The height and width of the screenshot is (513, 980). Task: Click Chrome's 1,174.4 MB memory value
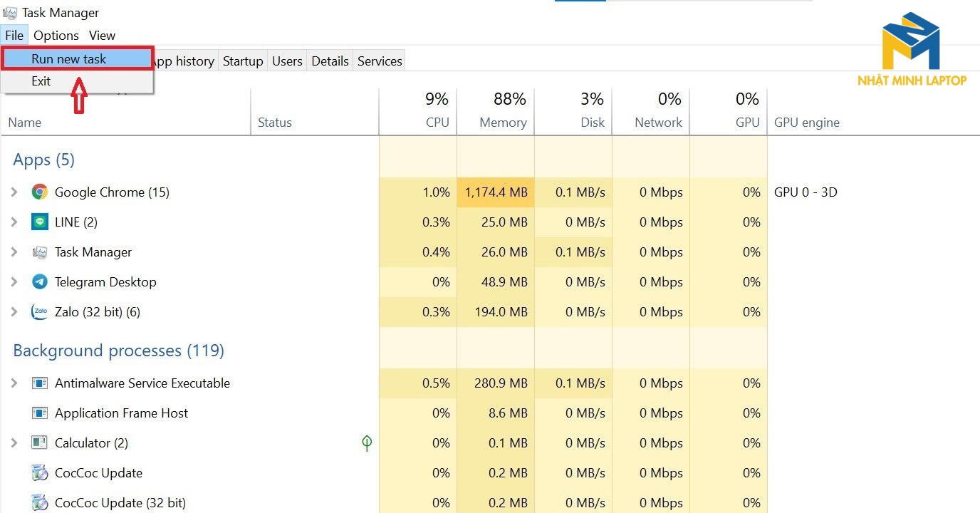click(496, 192)
